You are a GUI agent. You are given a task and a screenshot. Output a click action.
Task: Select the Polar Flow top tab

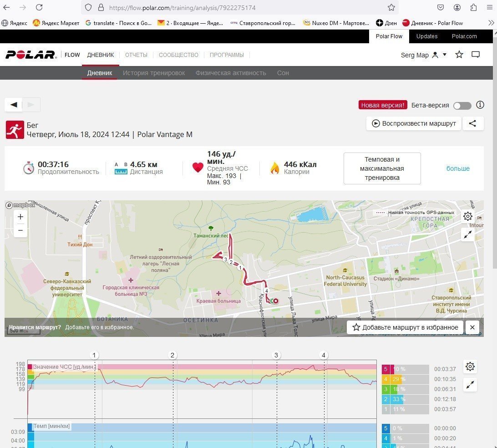tap(389, 36)
